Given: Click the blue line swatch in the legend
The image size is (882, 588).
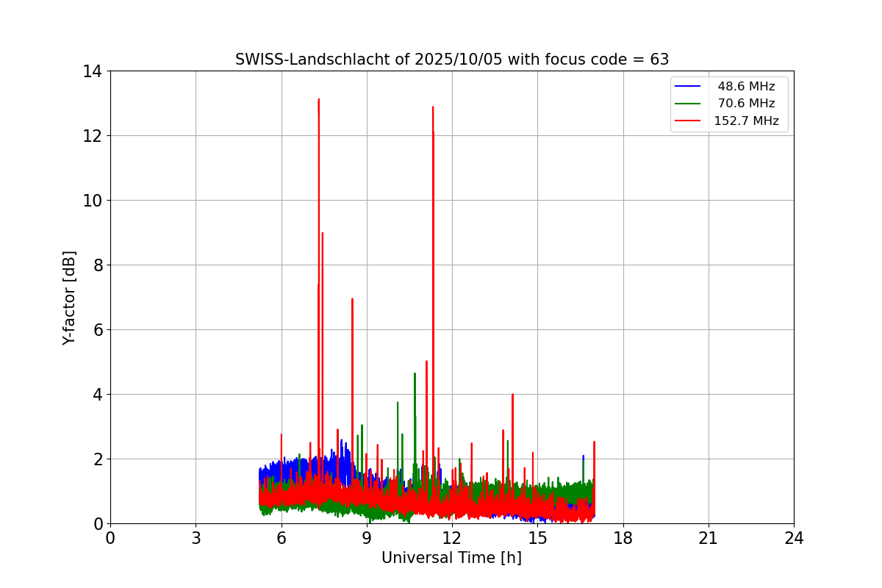Looking at the screenshot, I should pos(688,87).
